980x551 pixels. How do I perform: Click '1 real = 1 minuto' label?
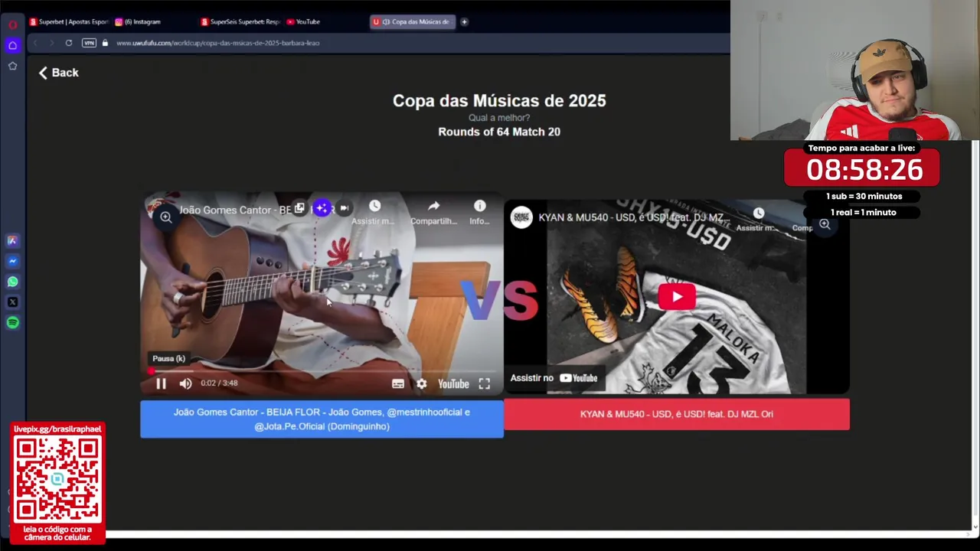pos(863,212)
